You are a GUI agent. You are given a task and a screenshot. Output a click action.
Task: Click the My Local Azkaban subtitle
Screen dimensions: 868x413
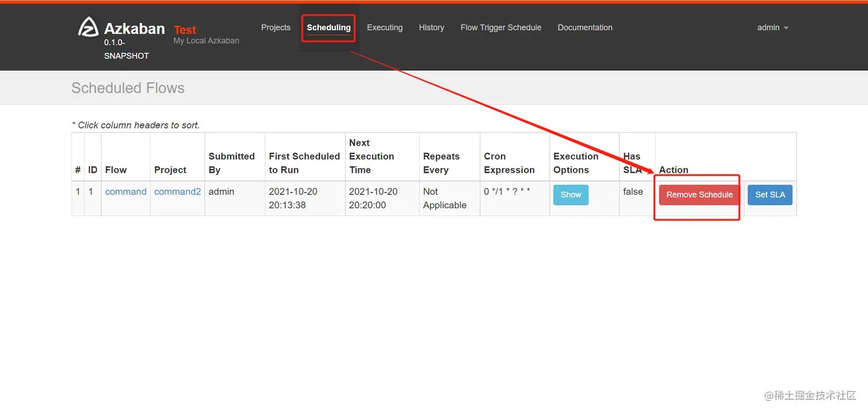click(x=206, y=41)
